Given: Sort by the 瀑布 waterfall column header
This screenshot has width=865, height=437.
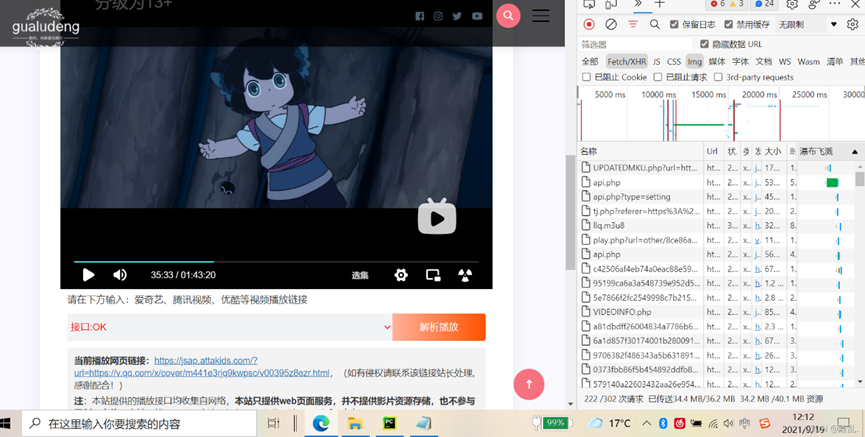Looking at the screenshot, I should [x=829, y=151].
